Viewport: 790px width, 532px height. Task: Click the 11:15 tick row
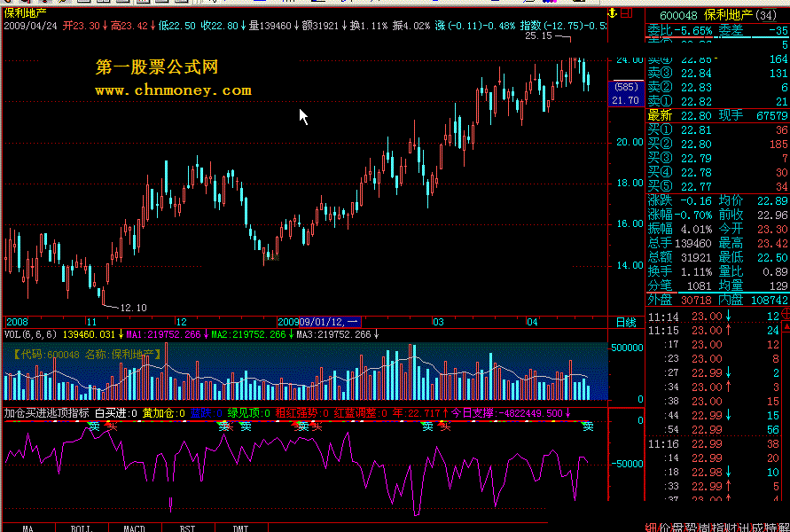714,331
